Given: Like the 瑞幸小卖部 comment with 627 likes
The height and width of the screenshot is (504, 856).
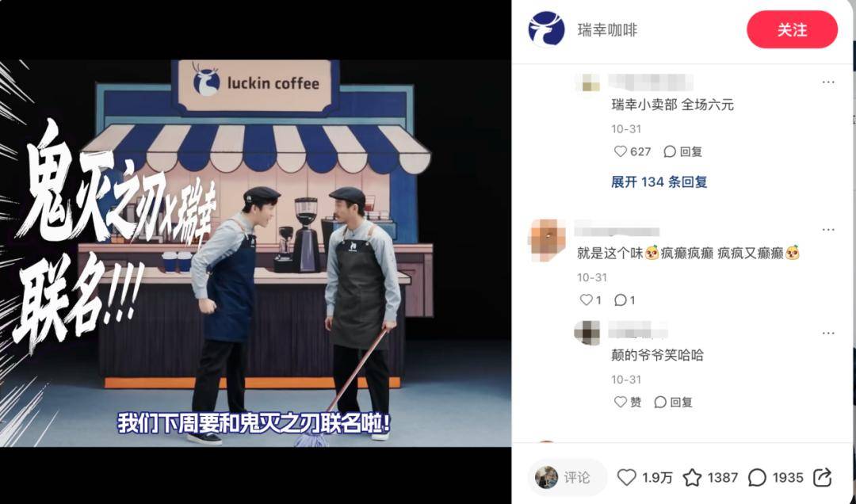Looking at the screenshot, I should [620, 151].
